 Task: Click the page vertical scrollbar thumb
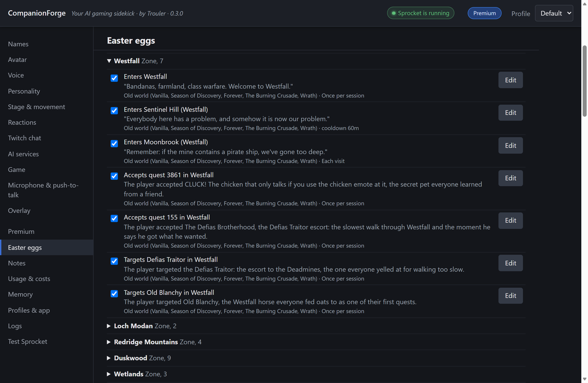[x=584, y=81]
